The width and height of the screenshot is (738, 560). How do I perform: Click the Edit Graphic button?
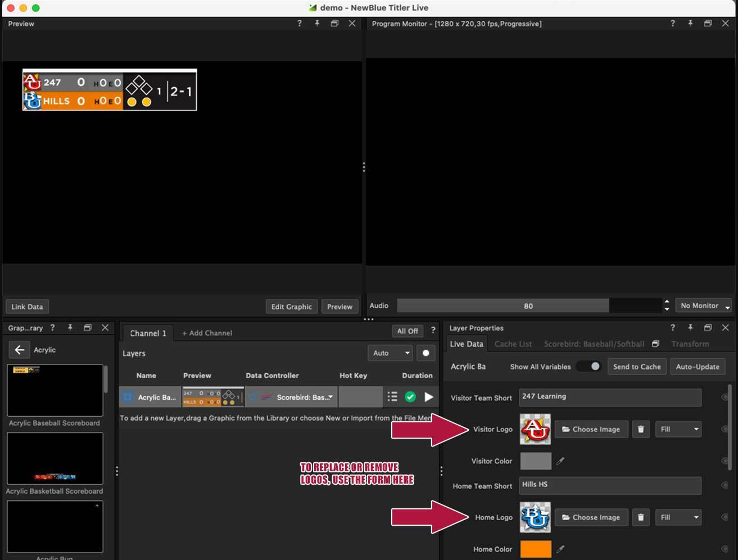pyautogui.click(x=291, y=307)
